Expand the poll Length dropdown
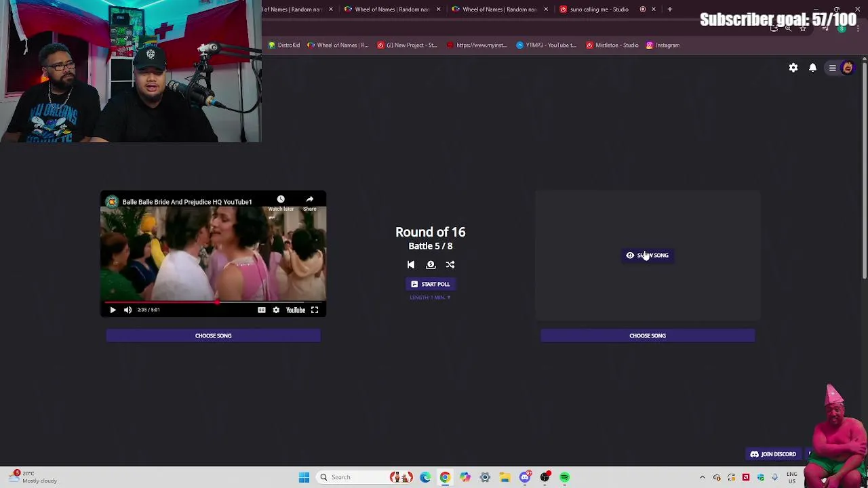 coord(430,298)
